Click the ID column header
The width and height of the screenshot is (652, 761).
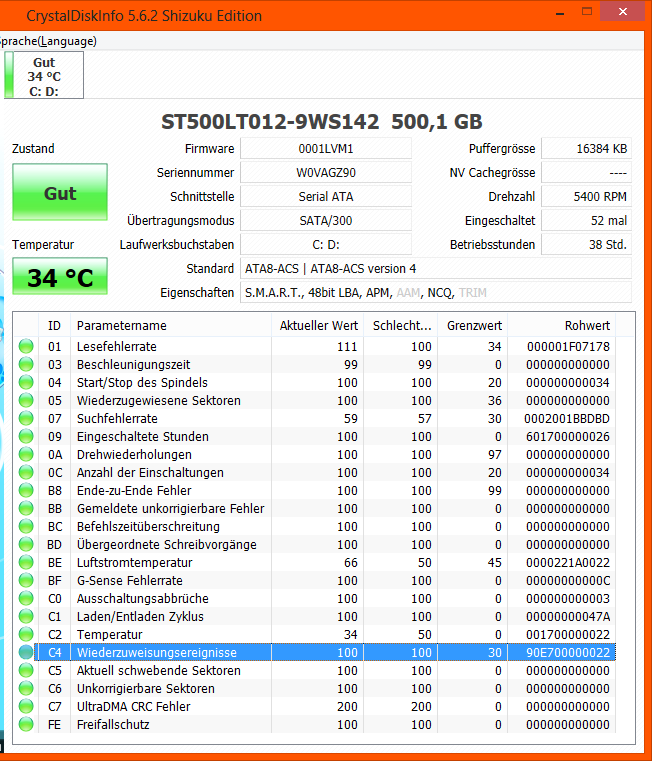[54, 325]
